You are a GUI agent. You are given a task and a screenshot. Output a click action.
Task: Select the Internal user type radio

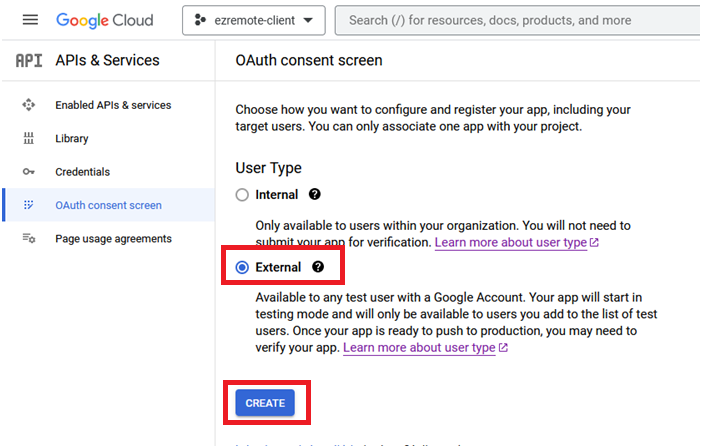[242, 195]
